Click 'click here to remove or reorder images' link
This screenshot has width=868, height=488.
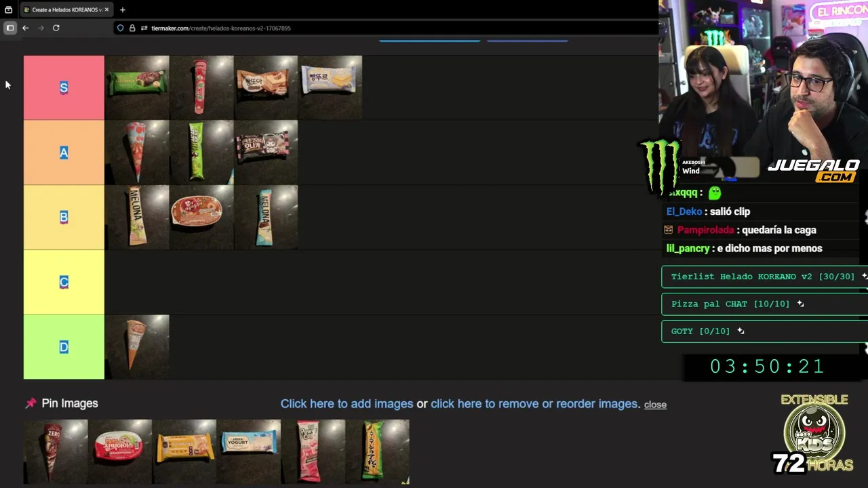point(534,404)
